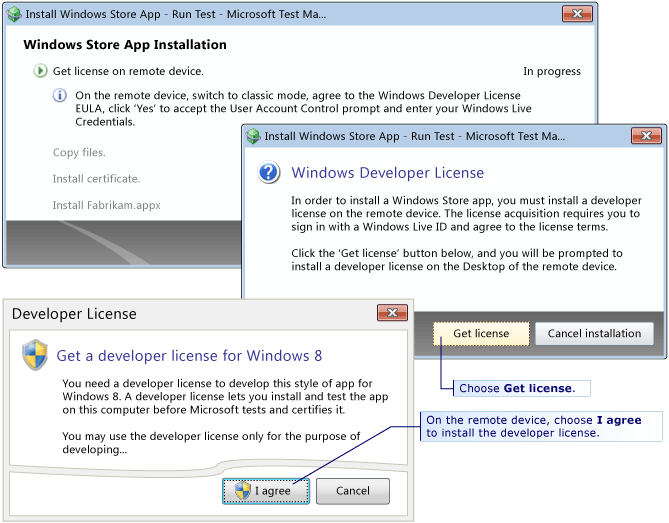The image size is (669, 523).
Task: Click the green play icon beside Get license
Action: [x=40, y=71]
